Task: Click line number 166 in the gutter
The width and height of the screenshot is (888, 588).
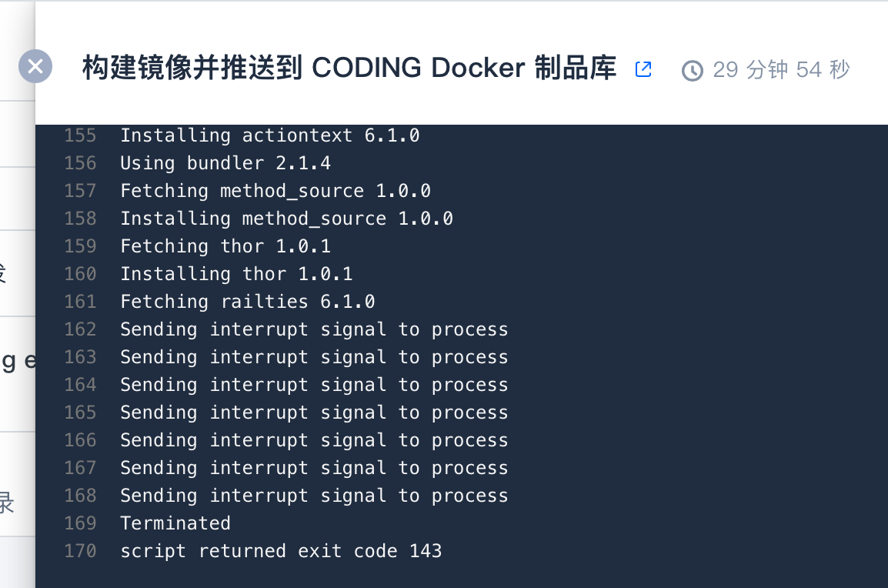Action: (80, 441)
